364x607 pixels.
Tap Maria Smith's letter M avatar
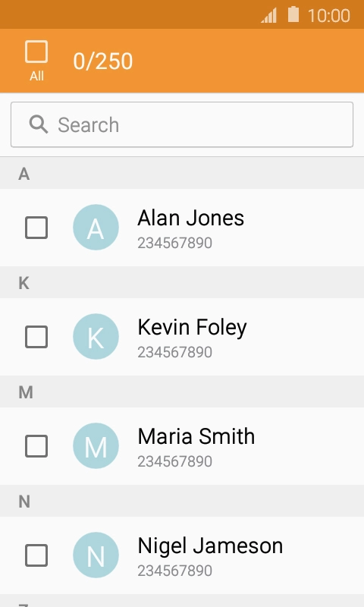pos(96,445)
